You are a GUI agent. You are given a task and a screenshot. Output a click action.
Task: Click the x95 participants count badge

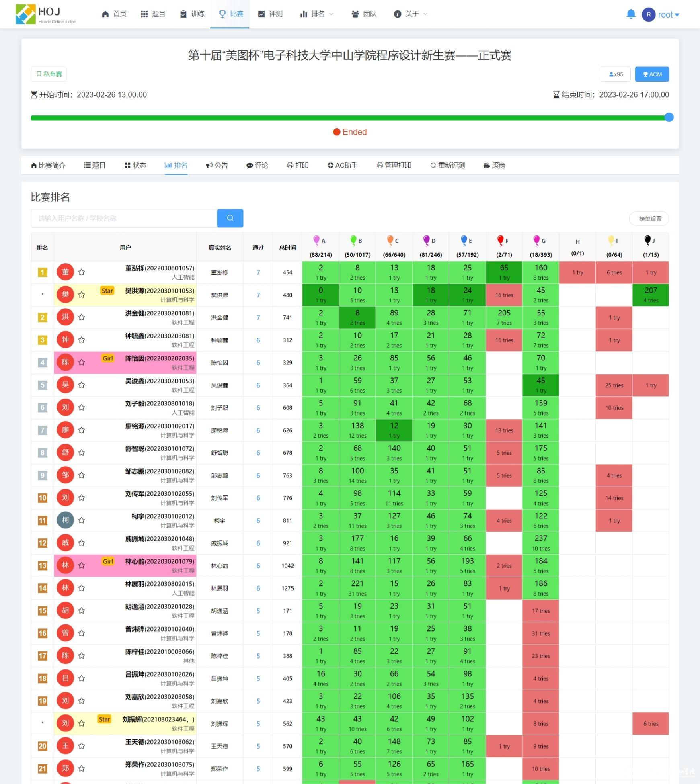click(616, 74)
